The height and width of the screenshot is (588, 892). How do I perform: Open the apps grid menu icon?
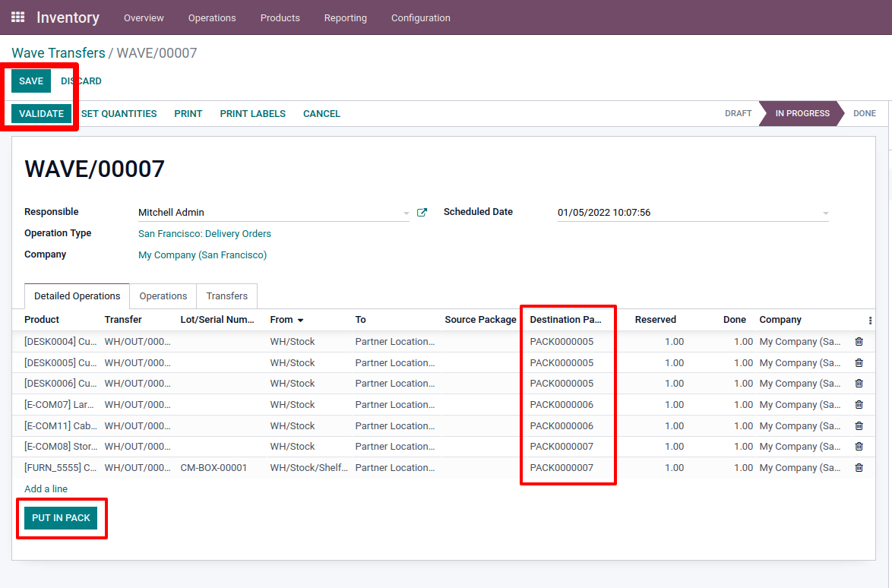[17, 17]
